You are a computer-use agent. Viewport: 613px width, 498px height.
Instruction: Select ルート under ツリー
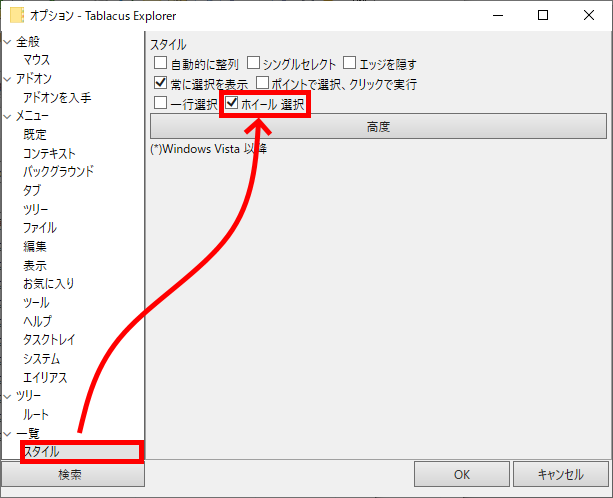tap(36, 415)
